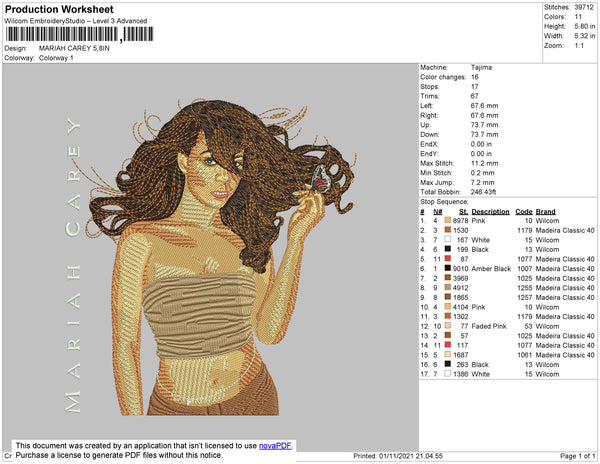The width and height of the screenshot is (600, 464).
Task: Click the brown swatch in stop 7 row
Action: point(448,278)
